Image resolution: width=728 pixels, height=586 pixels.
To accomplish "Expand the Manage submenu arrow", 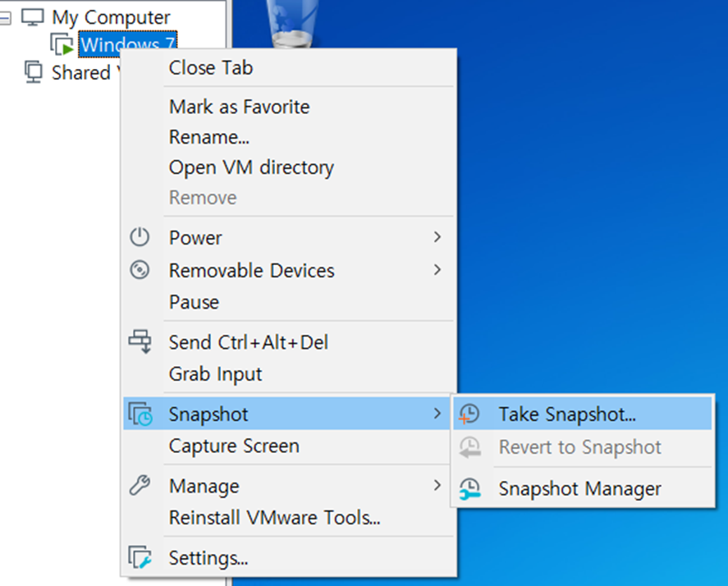I will pyautogui.click(x=437, y=485).
